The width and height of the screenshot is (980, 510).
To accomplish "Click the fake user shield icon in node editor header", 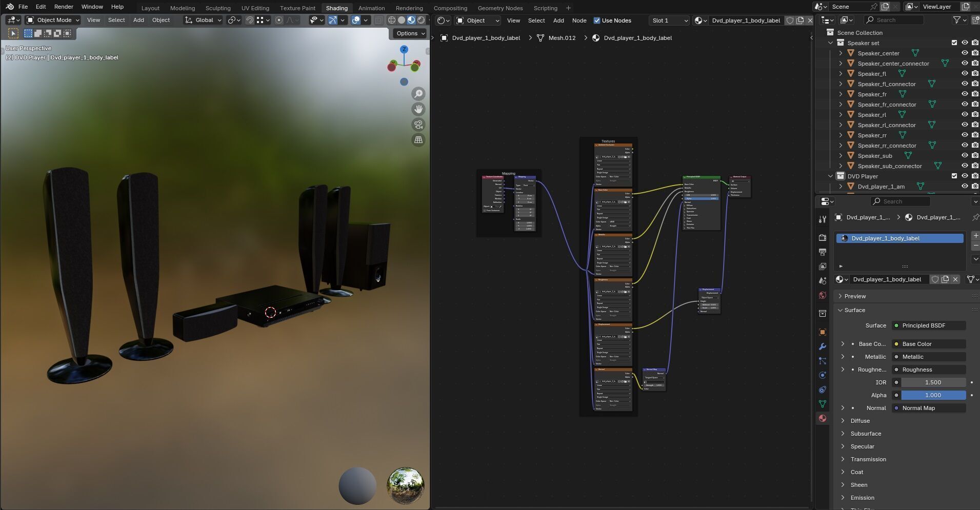I will (x=790, y=21).
